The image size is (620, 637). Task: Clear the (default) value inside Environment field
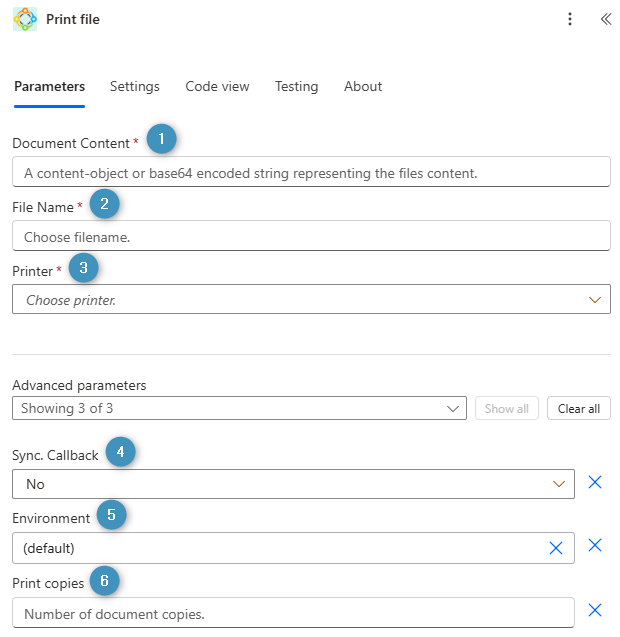pos(556,548)
